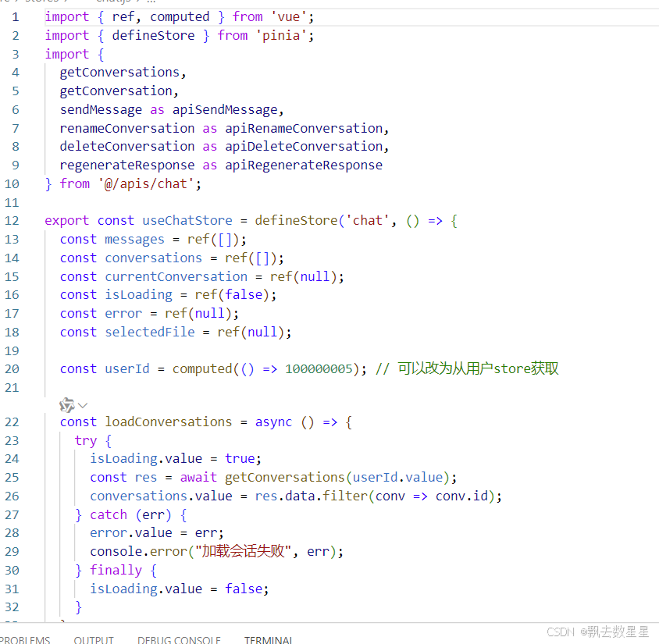Switch to the PROBLEMS tab
659x644 pixels.
pyautogui.click(x=24, y=640)
